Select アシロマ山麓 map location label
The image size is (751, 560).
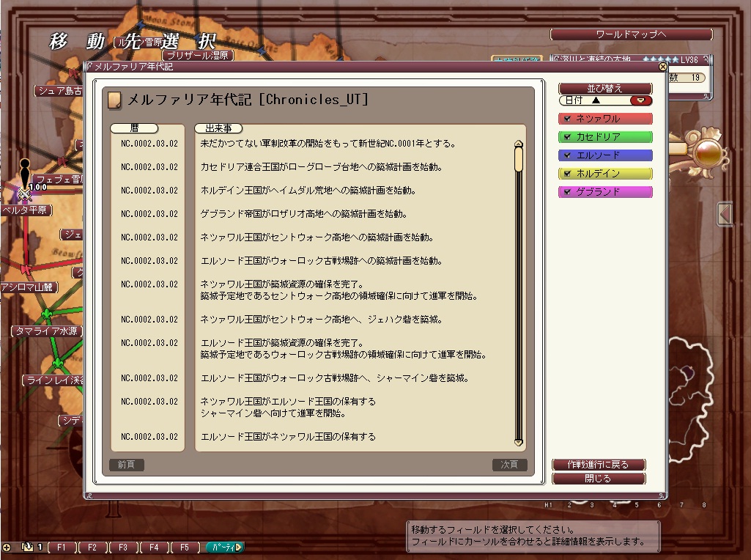coord(29,287)
